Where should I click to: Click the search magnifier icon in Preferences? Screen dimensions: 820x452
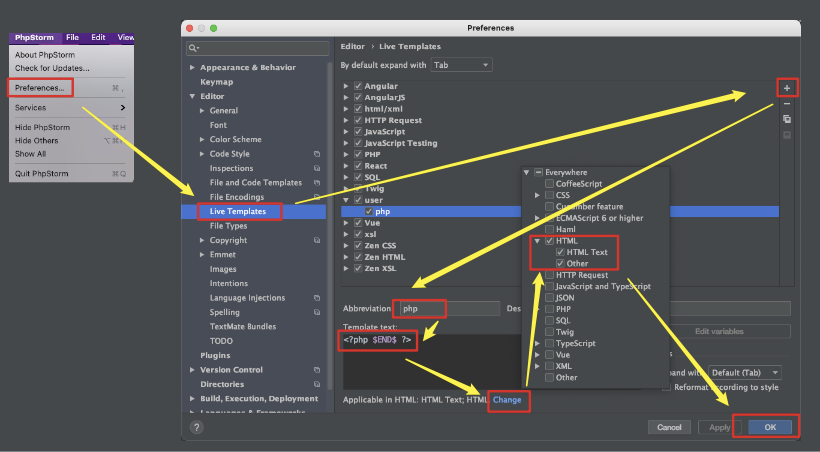(x=193, y=48)
